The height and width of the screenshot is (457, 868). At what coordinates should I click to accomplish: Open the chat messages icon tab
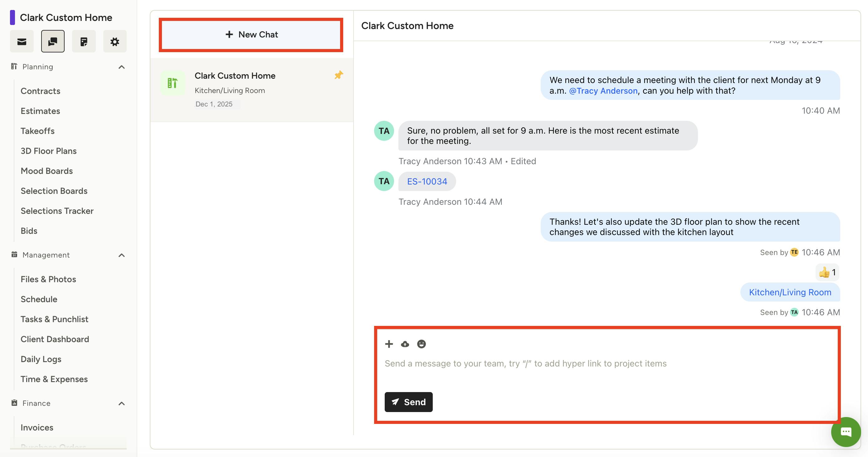pyautogui.click(x=53, y=42)
